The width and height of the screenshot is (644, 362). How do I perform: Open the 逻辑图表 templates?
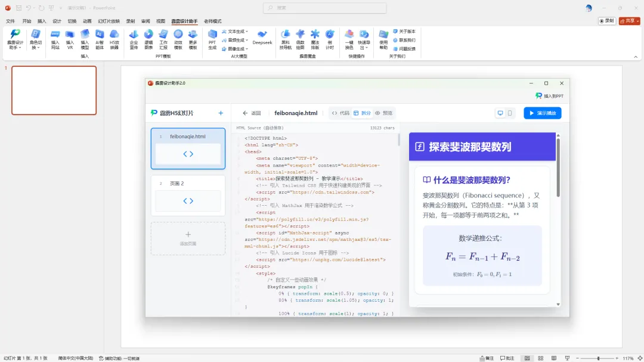[x=148, y=39]
